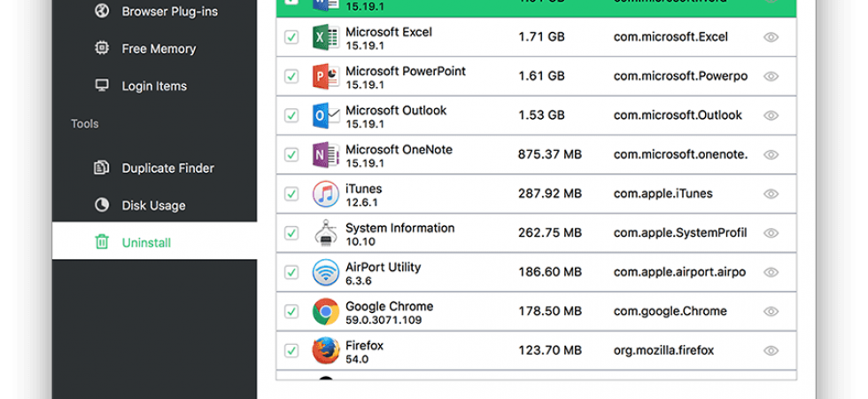Click the 1.53 GB size value
Image resolution: width=868 pixels, height=399 pixels.
[541, 115]
